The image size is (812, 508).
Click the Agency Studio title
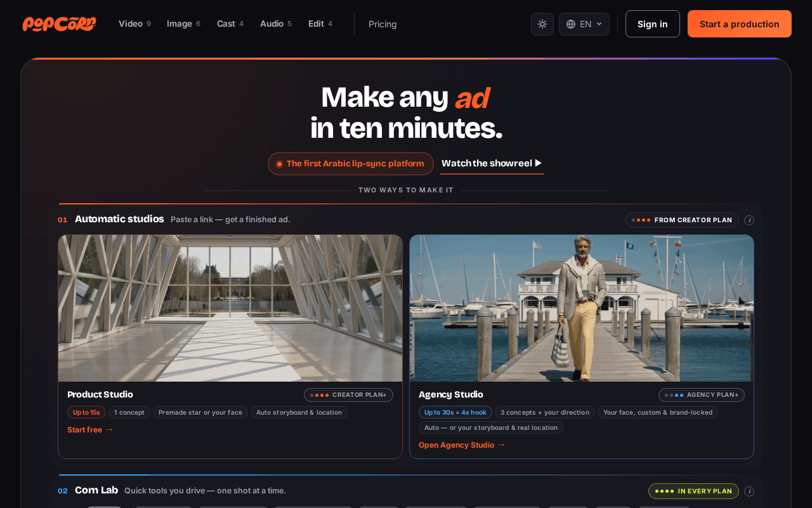pos(451,394)
